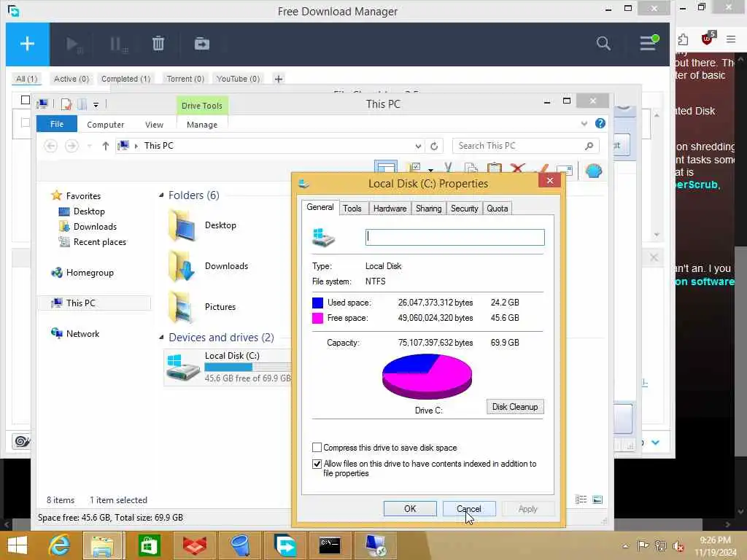Click the blue shell icon in Explorer toolbar
Image resolution: width=747 pixels, height=560 pixels.
click(594, 171)
